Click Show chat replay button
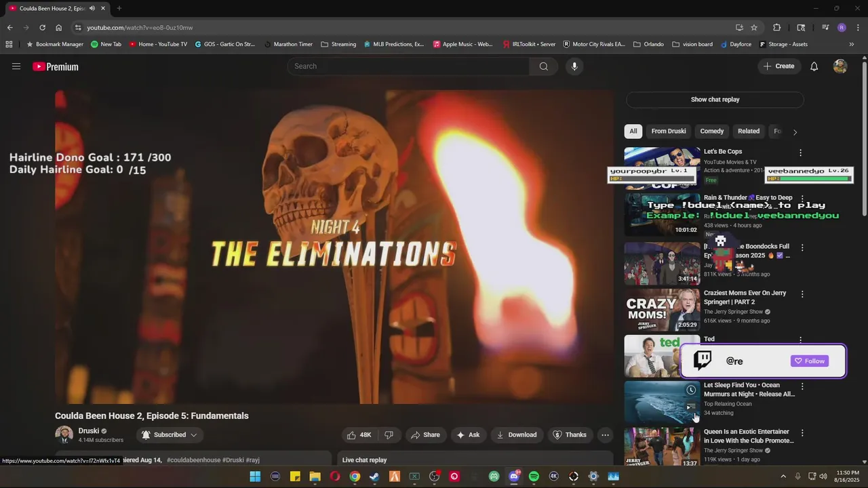The width and height of the screenshot is (868, 488). 715,100
